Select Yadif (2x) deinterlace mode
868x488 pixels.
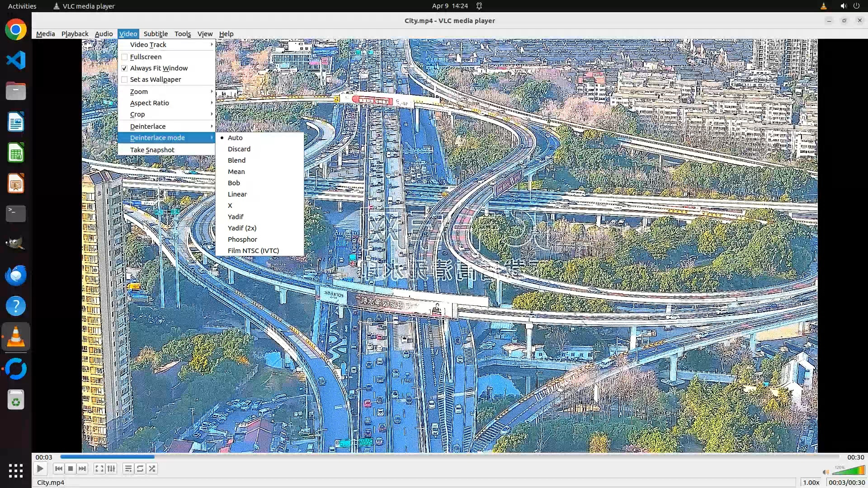pyautogui.click(x=242, y=228)
